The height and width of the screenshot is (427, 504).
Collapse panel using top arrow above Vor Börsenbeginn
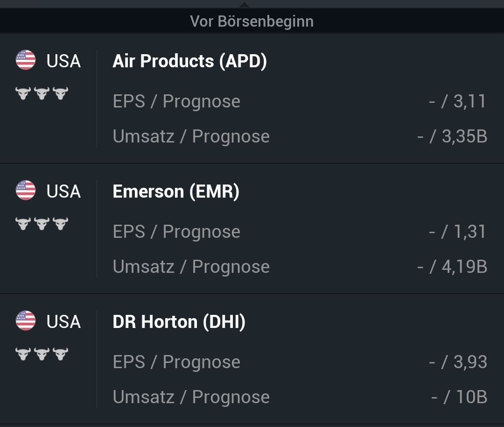[x=244, y=4]
